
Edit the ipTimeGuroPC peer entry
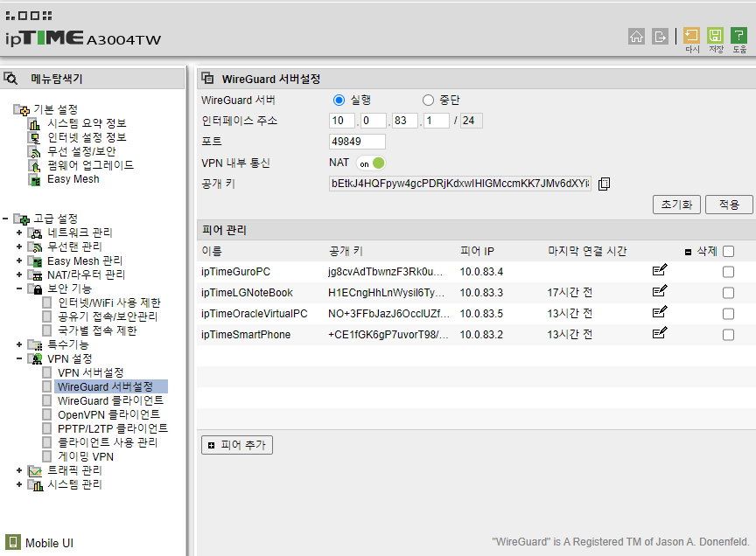[660, 270]
